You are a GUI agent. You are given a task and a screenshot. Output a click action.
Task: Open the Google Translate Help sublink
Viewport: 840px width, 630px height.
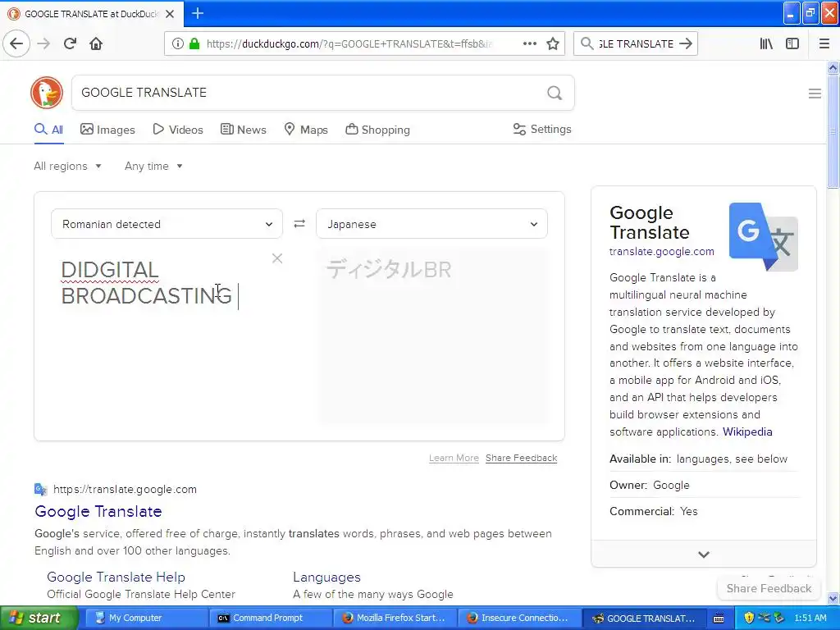[116, 577]
